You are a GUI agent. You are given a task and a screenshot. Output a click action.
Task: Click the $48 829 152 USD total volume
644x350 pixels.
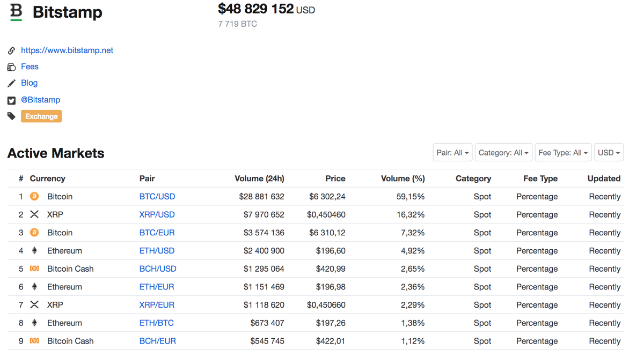pos(267,9)
